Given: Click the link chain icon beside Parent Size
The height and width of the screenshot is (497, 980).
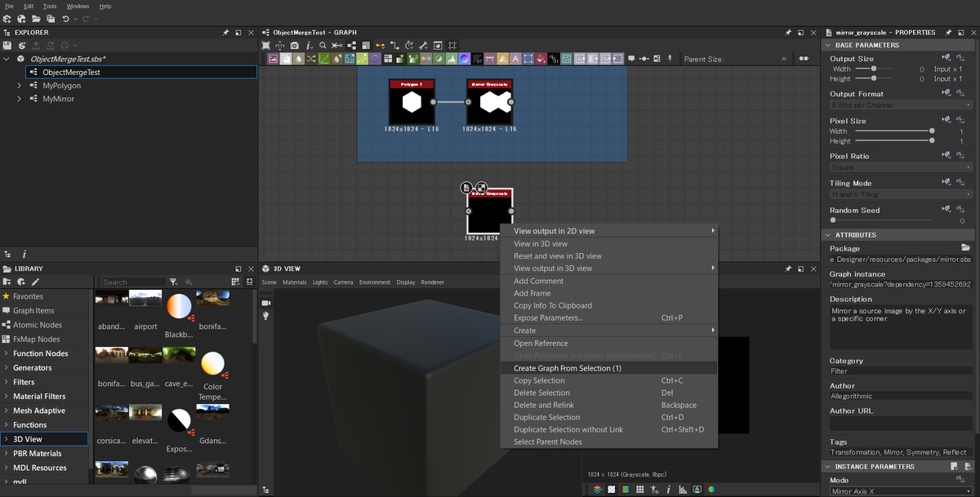Looking at the screenshot, I should pyautogui.click(x=804, y=59).
